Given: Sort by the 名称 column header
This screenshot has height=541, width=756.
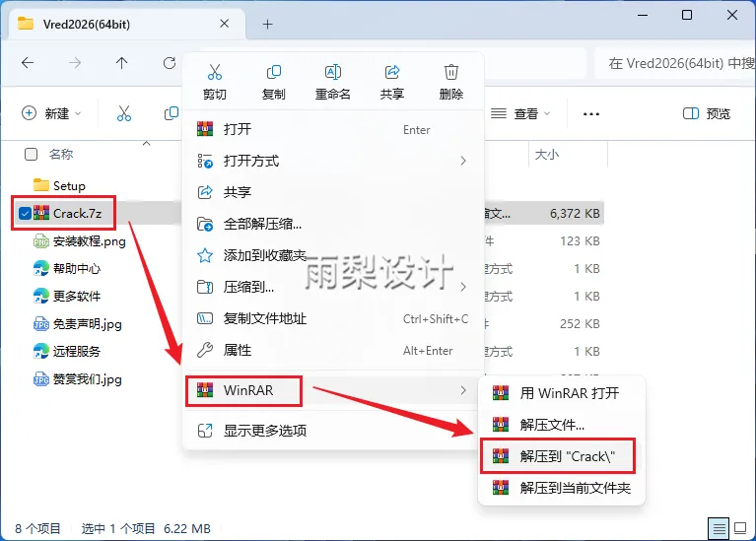Looking at the screenshot, I should (61, 155).
